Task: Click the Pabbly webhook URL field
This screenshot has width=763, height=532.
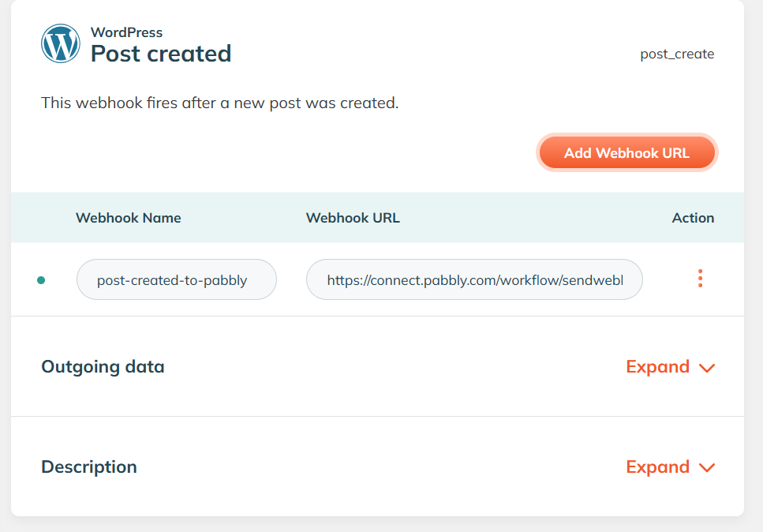Action: (474, 279)
